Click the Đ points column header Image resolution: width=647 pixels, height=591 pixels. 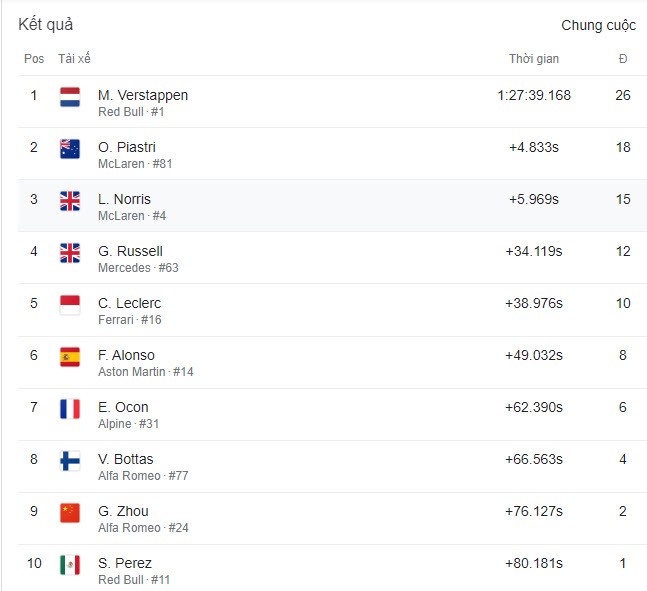(623, 59)
